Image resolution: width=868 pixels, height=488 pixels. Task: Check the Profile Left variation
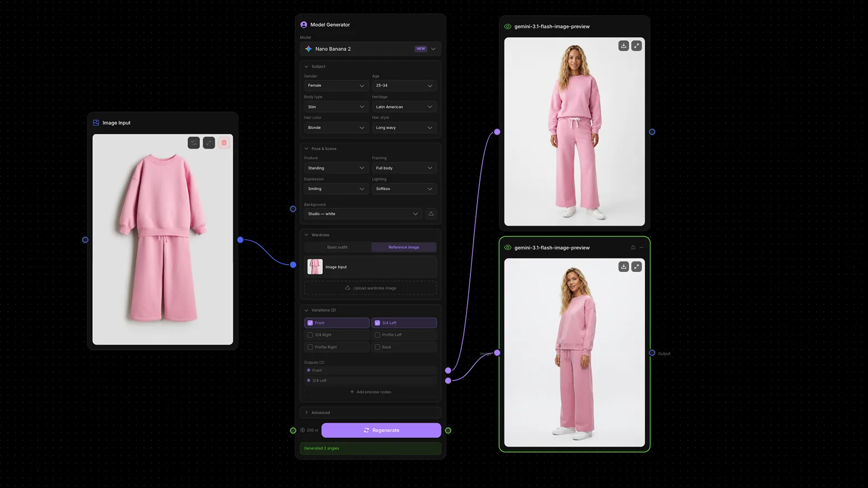pos(378,335)
